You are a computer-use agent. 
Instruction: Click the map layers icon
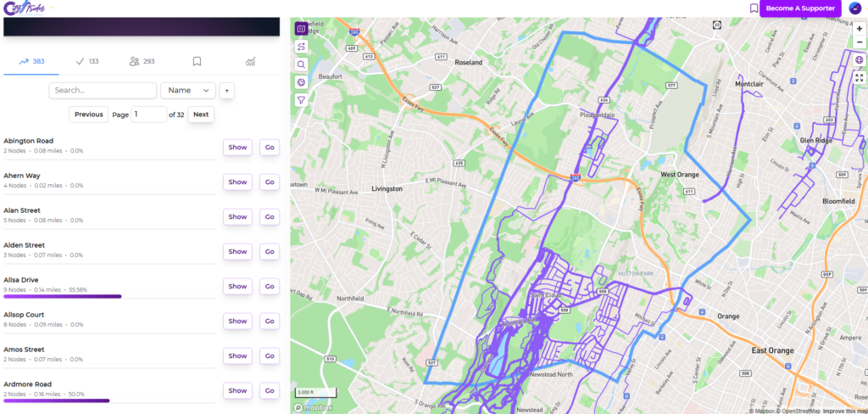coord(301,29)
